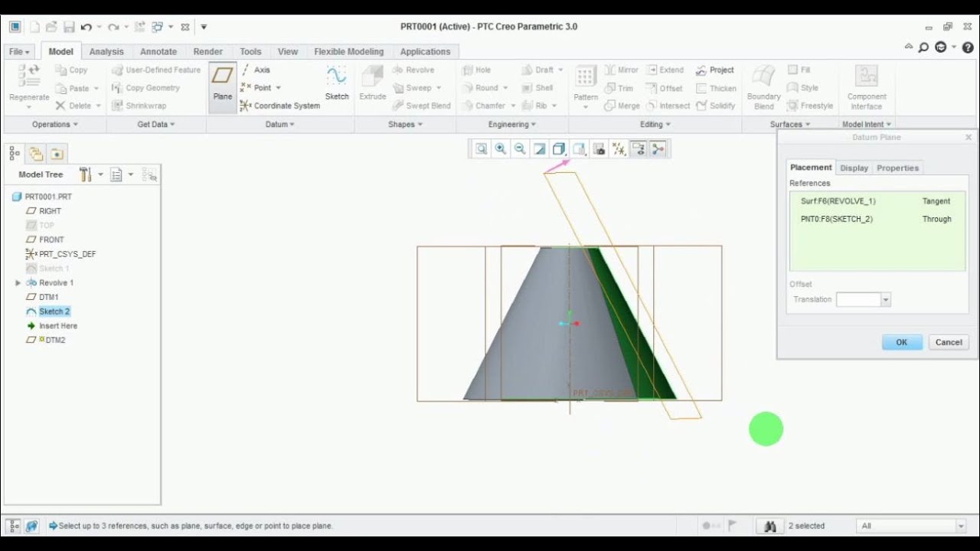Viewport: 980px width, 551px height.
Task: Toggle the browser display icon in status bar
Action: [31, 526]
